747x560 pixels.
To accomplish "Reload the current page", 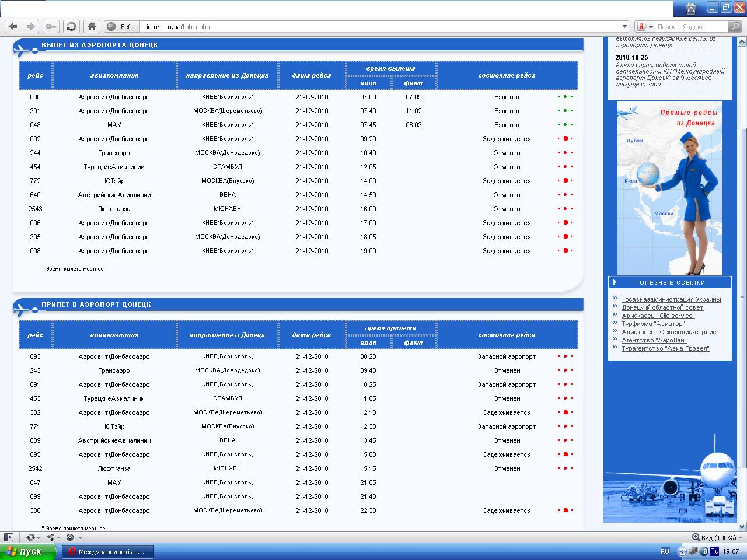I will 71,26.
